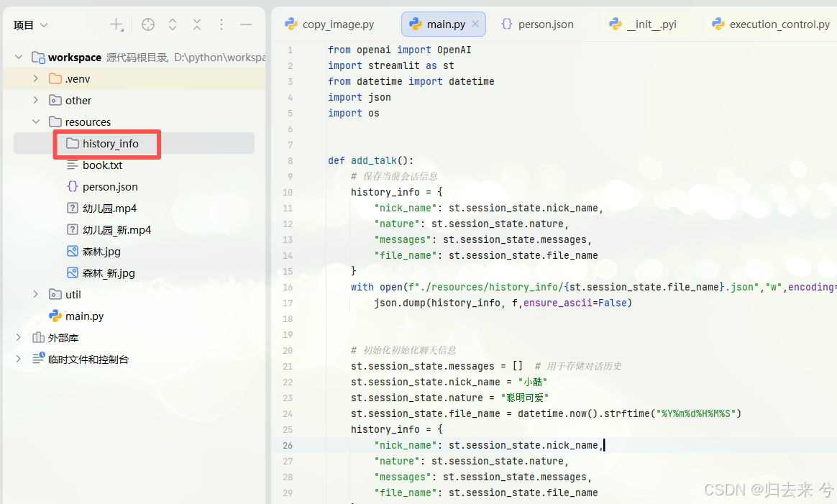
Task: Click line number 26 in the gutter
Action: click(x=288, y=445)
